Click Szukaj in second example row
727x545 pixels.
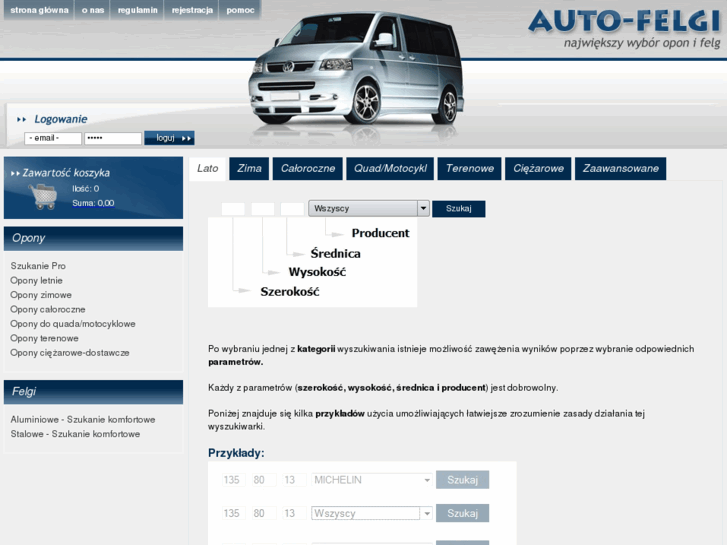pyautogui.click(x=462, y=513)
